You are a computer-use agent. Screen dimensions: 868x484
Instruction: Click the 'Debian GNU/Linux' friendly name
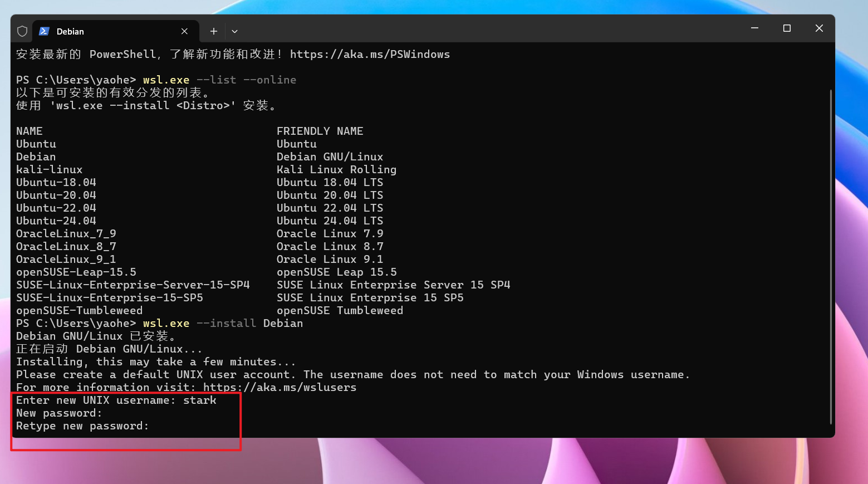pos(330,157)
